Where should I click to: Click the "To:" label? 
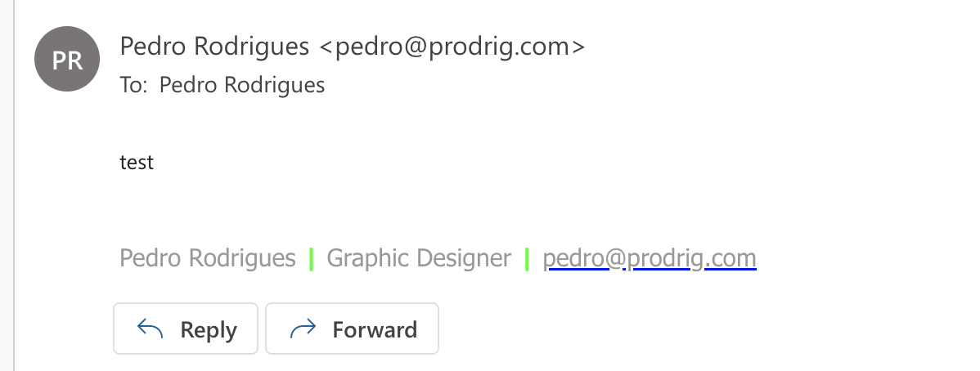tap(133, 85)
